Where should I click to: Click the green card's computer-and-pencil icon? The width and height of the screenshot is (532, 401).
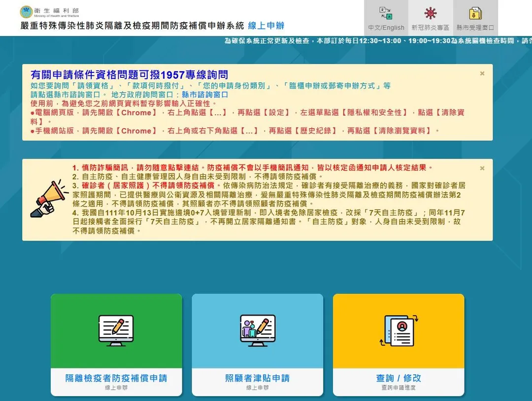(x=116, y=331)
